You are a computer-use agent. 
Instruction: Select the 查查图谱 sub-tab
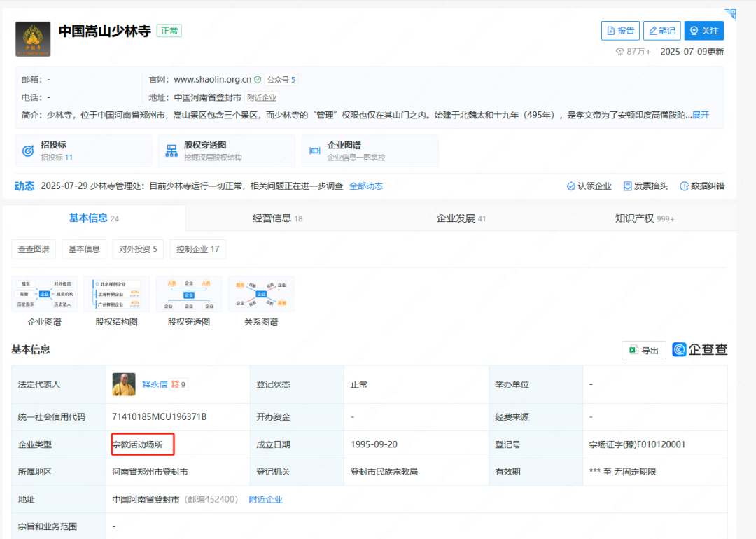(34, 249)
